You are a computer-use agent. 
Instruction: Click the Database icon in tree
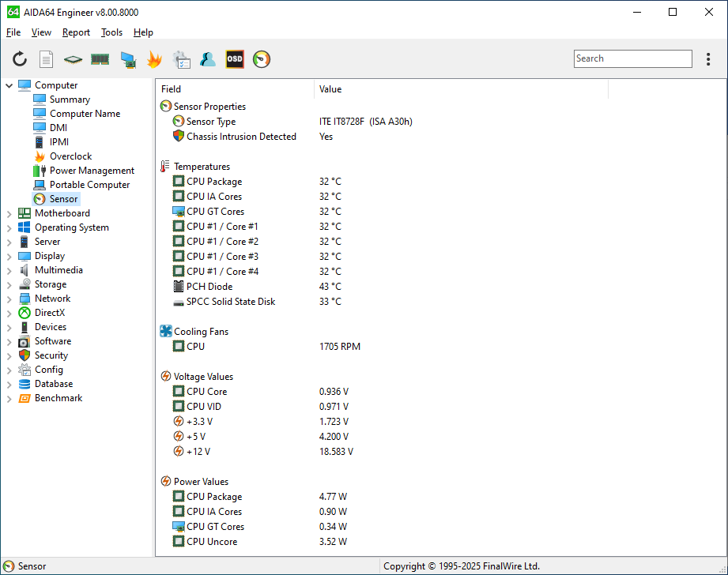click(25, 385)
